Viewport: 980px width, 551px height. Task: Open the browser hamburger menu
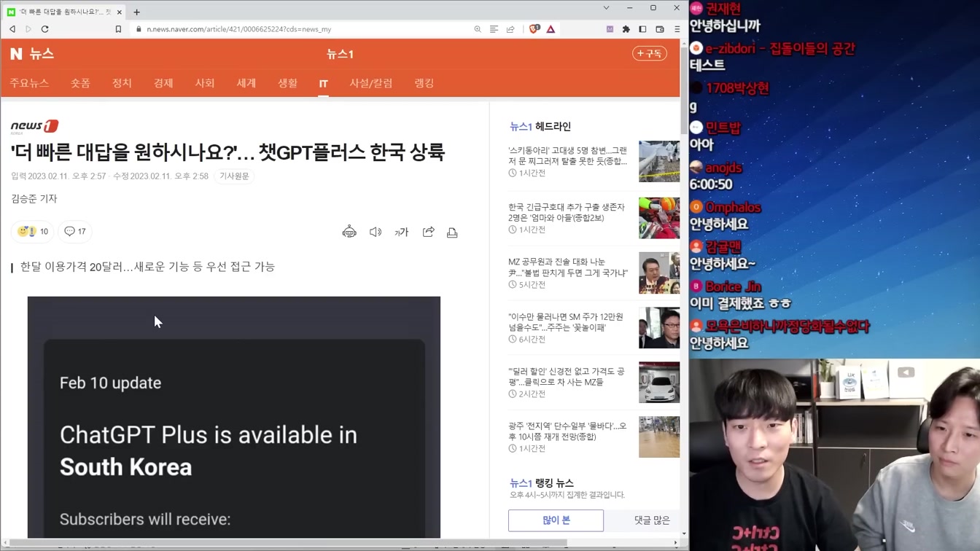point(677,29)
